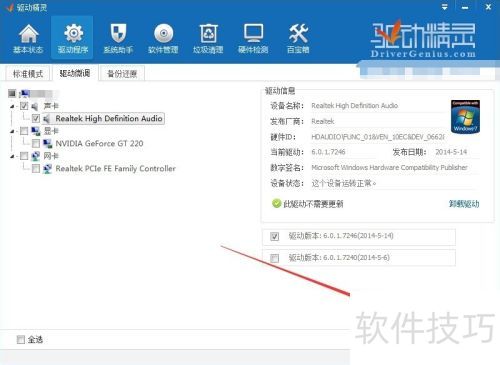Check driver version 6.0.1.7240 checkbox
The height and width of the screenshot is (365, 500).
coord(274,258)
